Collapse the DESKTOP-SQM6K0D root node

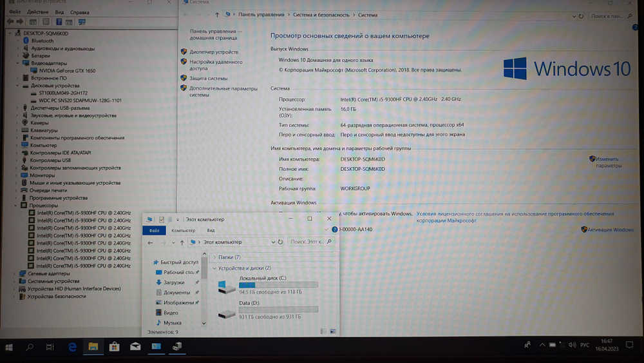10,34
